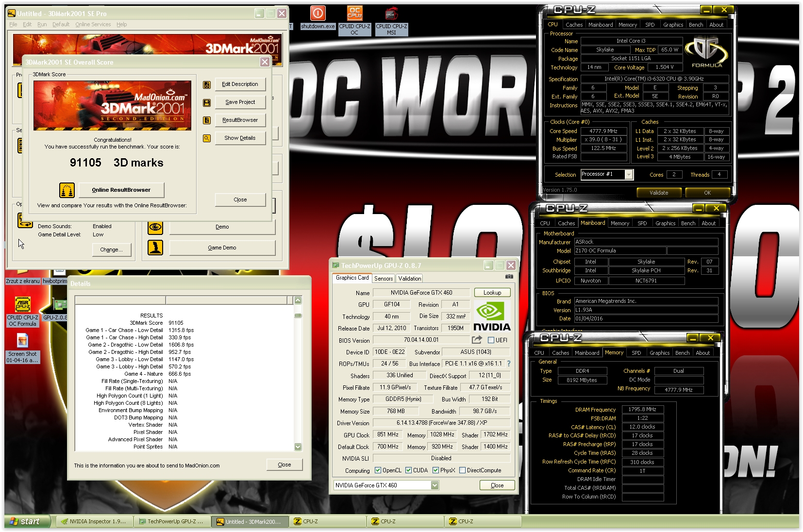Screen dimensions: 803x532
Task: Switch to NVIDIA Inspector taskbar item
Action: [94, 521]
